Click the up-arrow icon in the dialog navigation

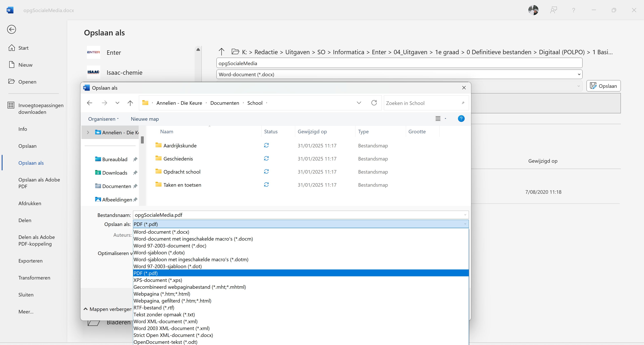coord(130,103)
